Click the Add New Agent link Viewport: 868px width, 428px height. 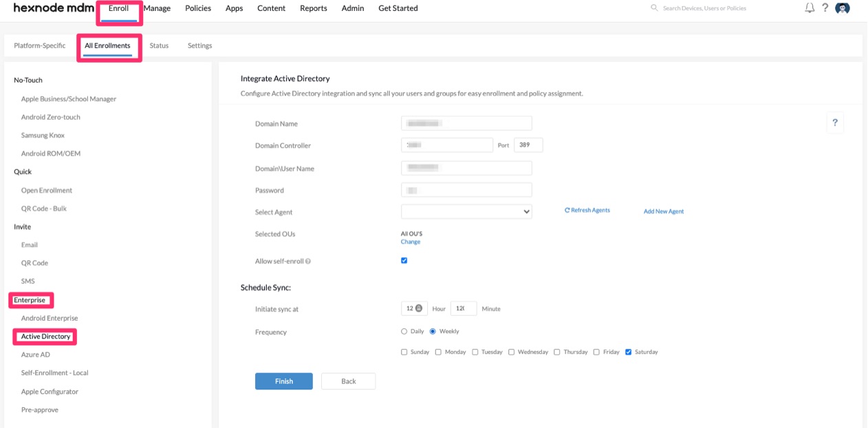tap(664, 211)
